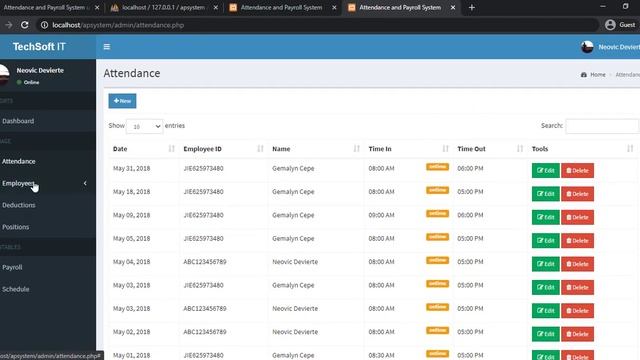Delete the May 04, 2018 attendance row
Image resolution: width=640 pixels, height=360 pixels.
[x=577, y=264]
